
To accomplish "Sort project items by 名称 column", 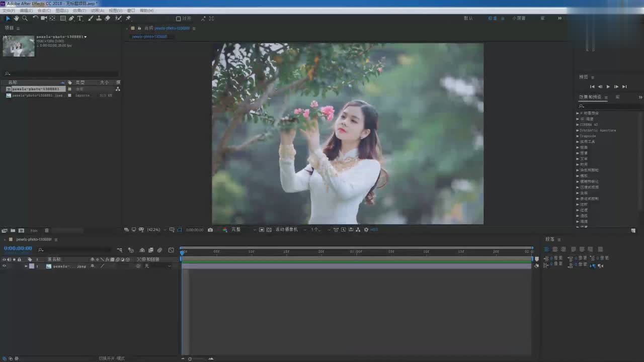I will coord(13,82).
